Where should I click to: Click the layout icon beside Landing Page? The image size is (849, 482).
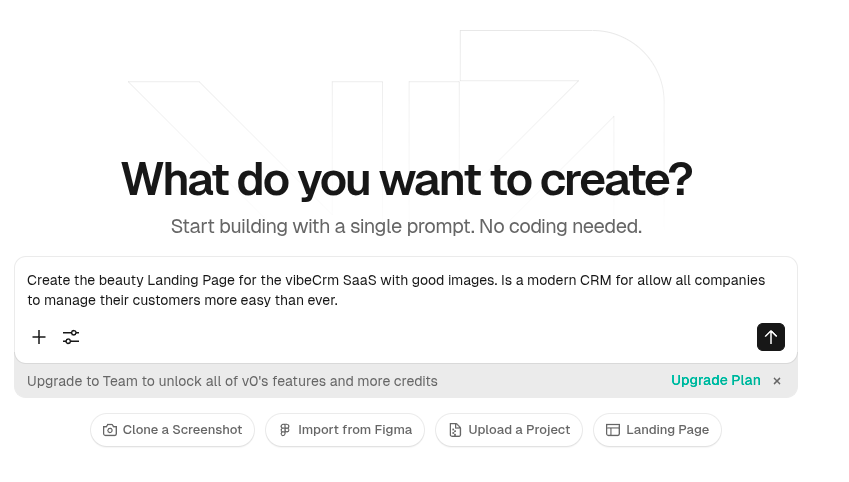(x=613, y=430)
